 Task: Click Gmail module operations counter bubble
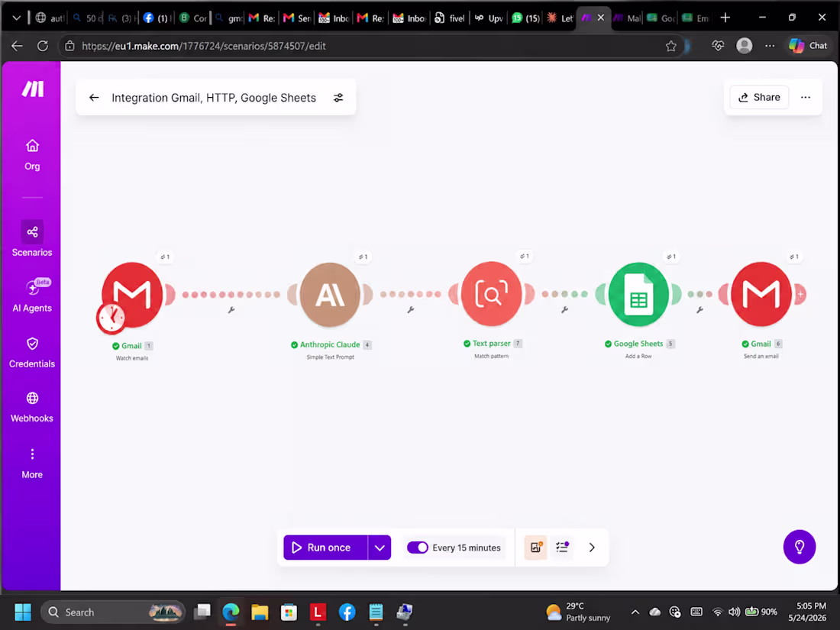(x=166, y=257)
